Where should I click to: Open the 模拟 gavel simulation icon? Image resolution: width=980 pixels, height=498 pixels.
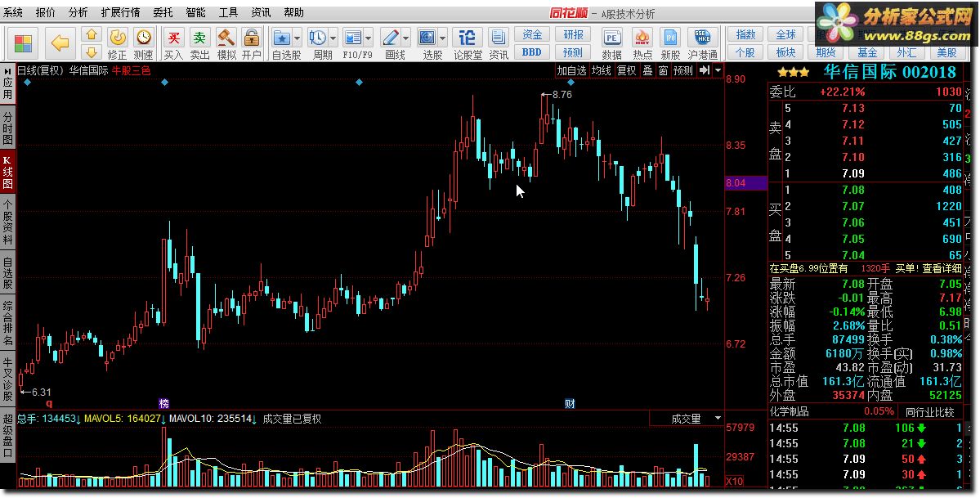(x=226, y=38)
